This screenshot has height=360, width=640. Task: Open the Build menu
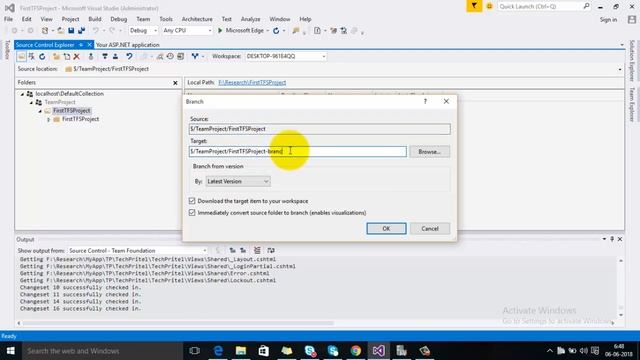[95, 19]
